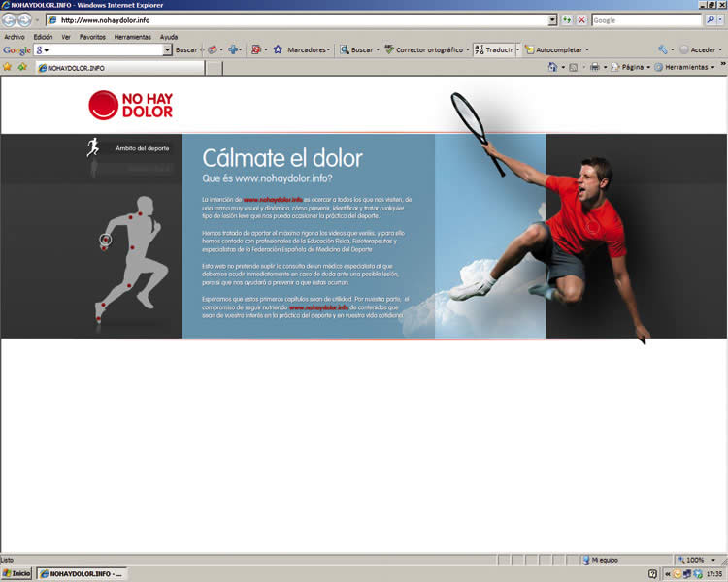The width and height of the screenshot is (728, 582).
Task: Click the taskbar clock showing 17:35
Action: pyautogui.click(x=714, y=574)
